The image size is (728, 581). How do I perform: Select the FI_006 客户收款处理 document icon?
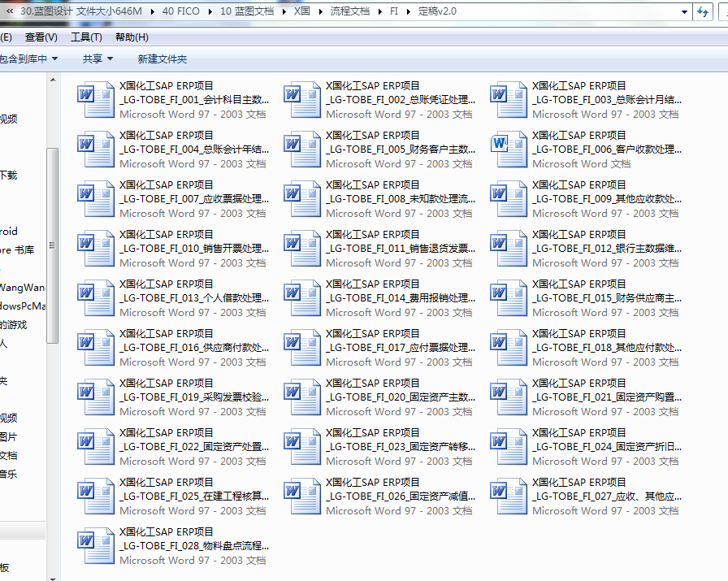[x=508, y=149]
